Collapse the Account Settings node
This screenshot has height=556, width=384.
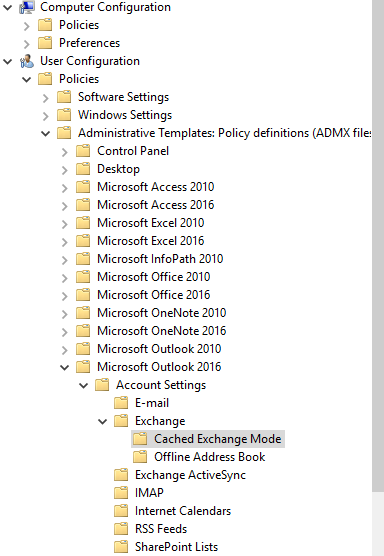(x=83, y=385)
